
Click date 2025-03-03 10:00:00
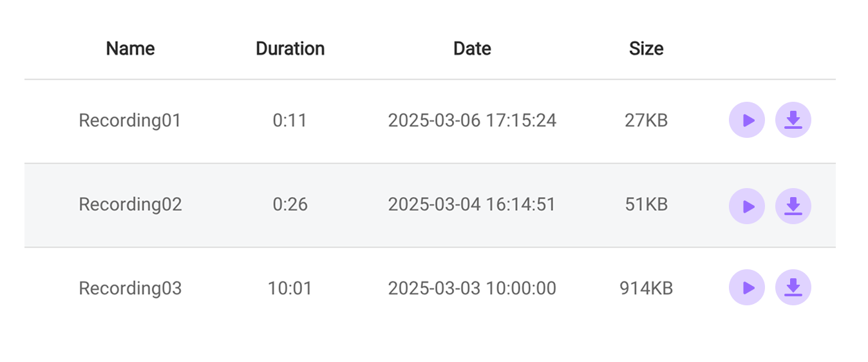click(472, 288)
